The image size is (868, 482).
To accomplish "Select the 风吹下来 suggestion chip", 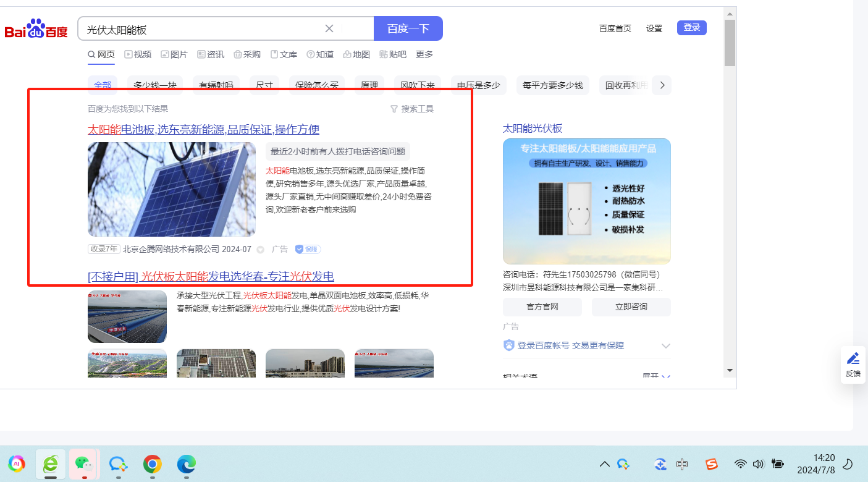I will 418,85.
